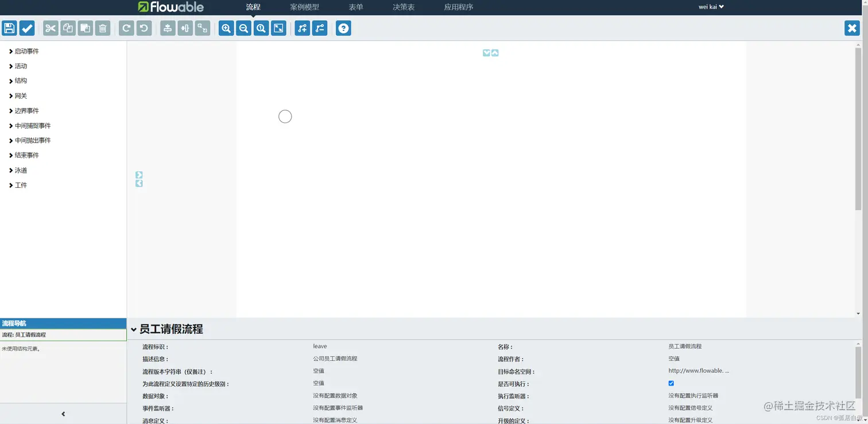The height and width of the screenshot is (424, 868).
Task: Select 流程: 员工请假流程 in navigator
Action: coord(63,335)
